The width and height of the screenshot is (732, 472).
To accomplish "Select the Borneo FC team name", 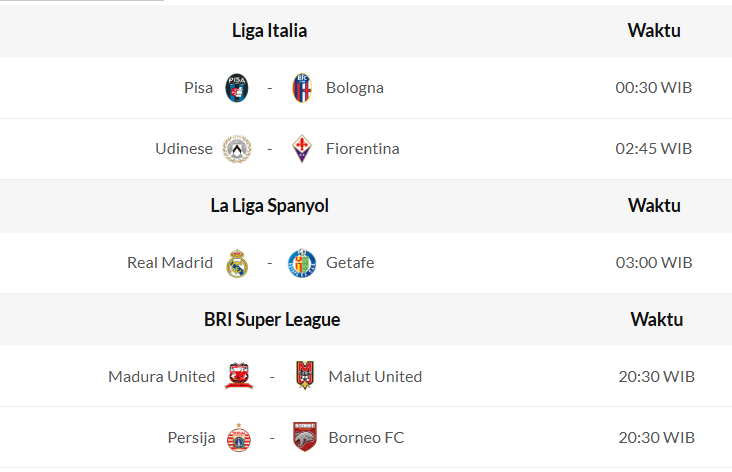I will (366, 438).
